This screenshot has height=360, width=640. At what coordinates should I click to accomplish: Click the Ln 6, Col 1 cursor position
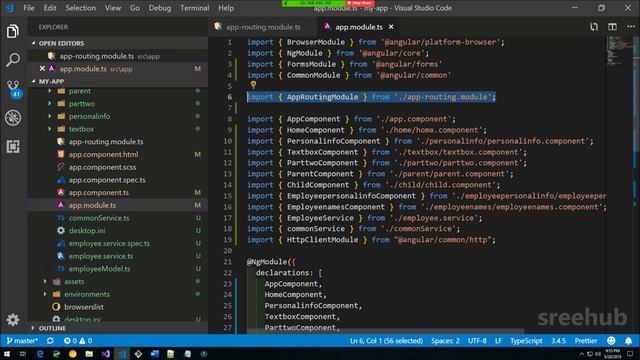pyautogui.click(x=386, y=340)
